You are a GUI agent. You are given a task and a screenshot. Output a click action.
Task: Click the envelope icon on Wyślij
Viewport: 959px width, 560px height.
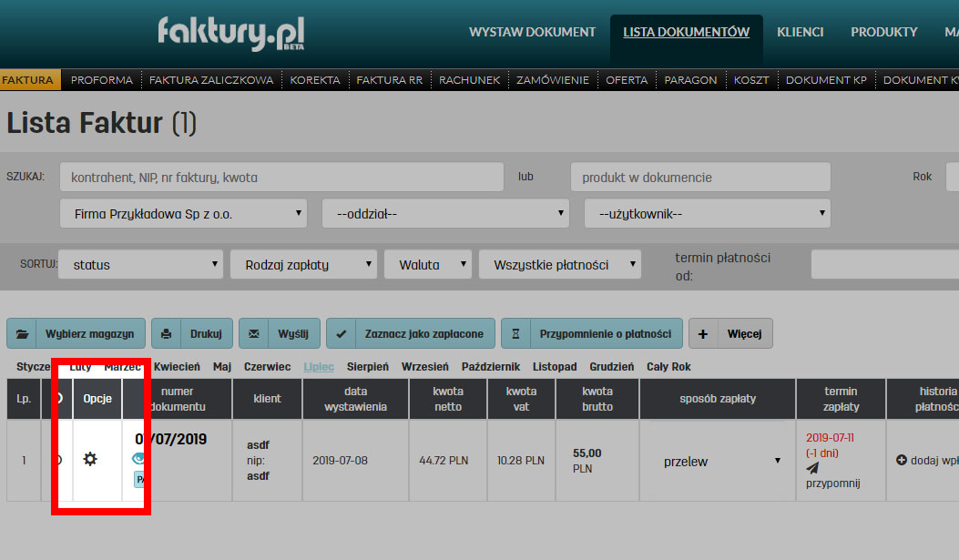coord(254,333)
